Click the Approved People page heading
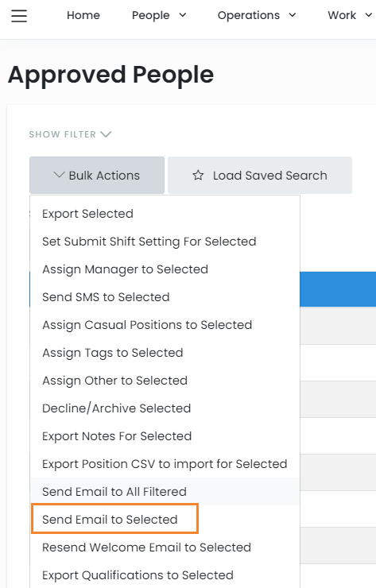Viewport: 376px width, 588px height. click(x=110, y=75)
